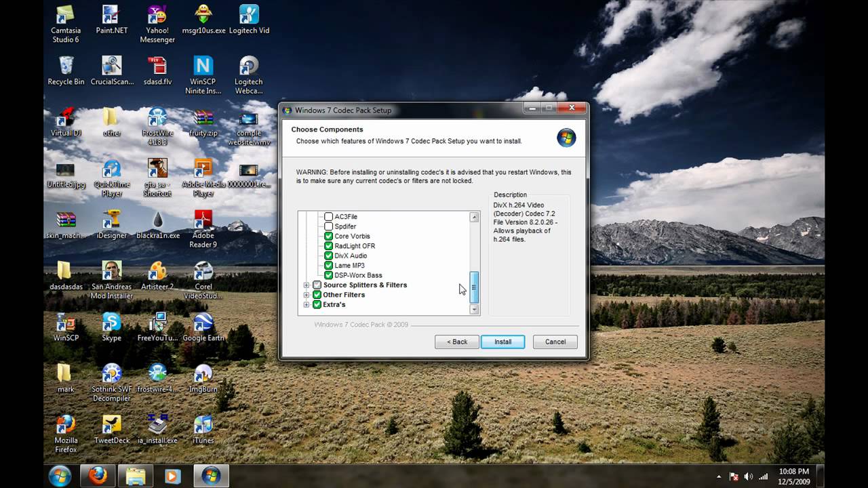868x488 pixels.
Task: Select the CrucialScan desktop shortcut
Action: pos(112,70)
